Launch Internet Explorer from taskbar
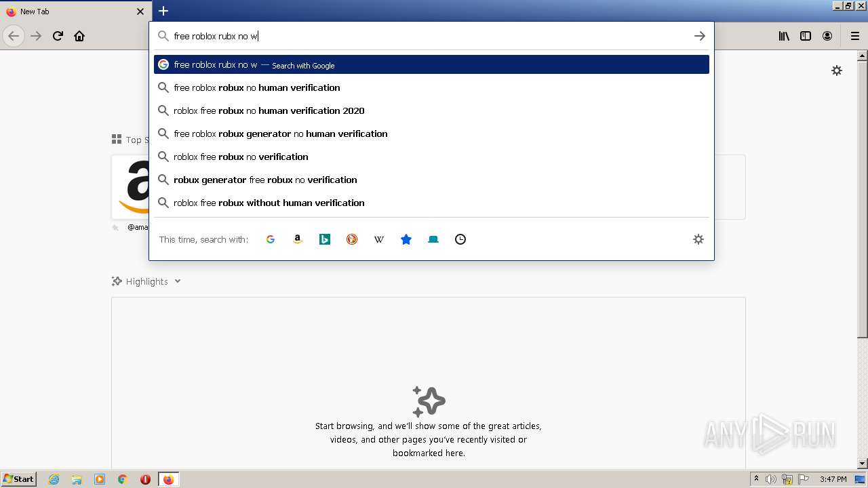 [54, 479]
